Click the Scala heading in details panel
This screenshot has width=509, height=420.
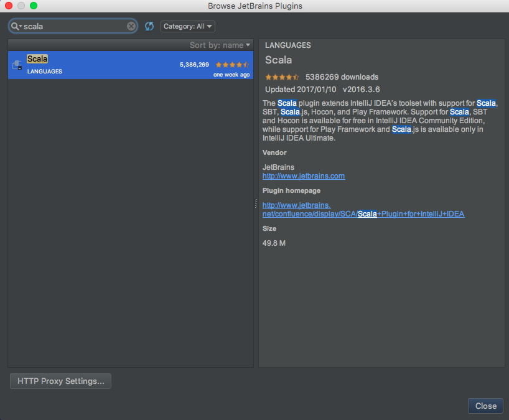(279, 60)
